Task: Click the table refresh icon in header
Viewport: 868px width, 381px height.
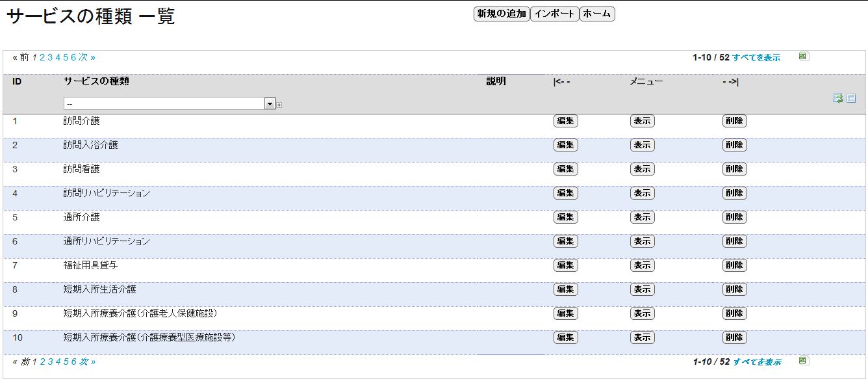Action: coord(838,98)
